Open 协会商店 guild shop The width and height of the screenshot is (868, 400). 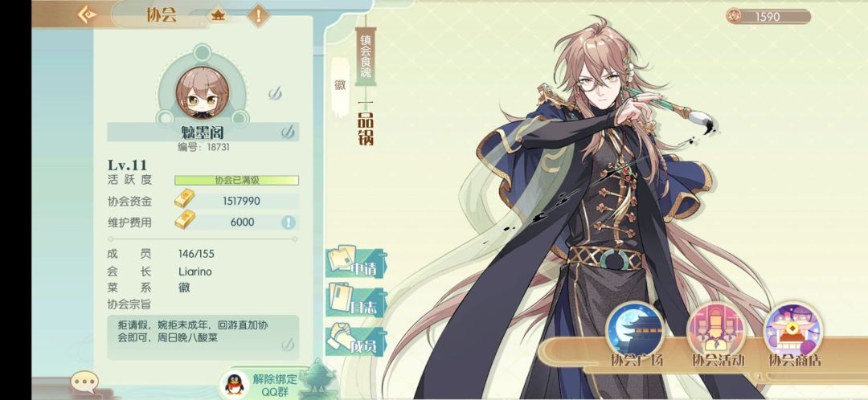click(x=794, y=336)
